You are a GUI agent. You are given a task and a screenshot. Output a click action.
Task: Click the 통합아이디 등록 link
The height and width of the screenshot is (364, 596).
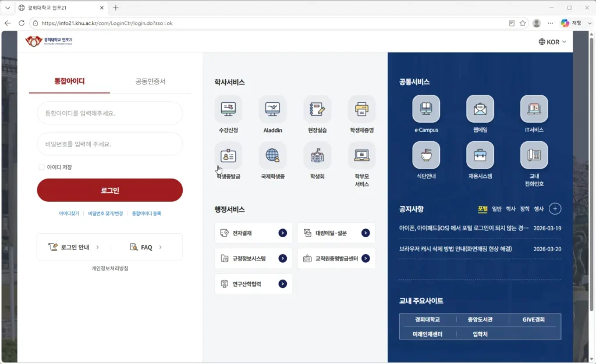point(146,213)
